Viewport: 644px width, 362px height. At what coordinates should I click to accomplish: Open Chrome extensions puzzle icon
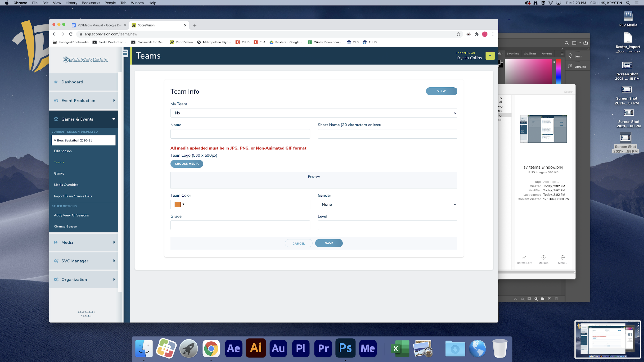pos(476,34)
